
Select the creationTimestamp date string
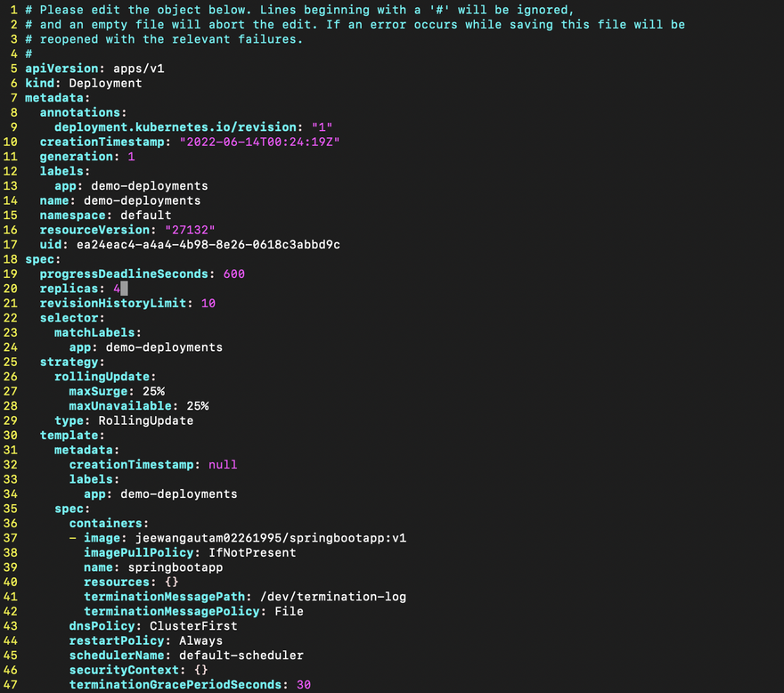click(x=260, y=142)
